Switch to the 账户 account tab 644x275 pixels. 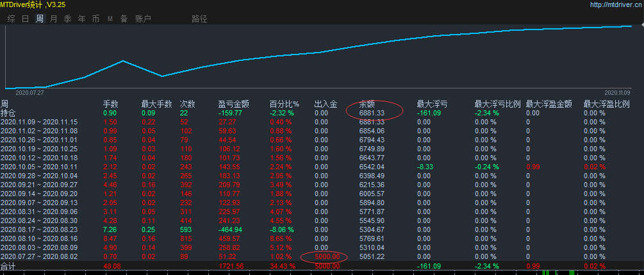click(x=143, y=19)
